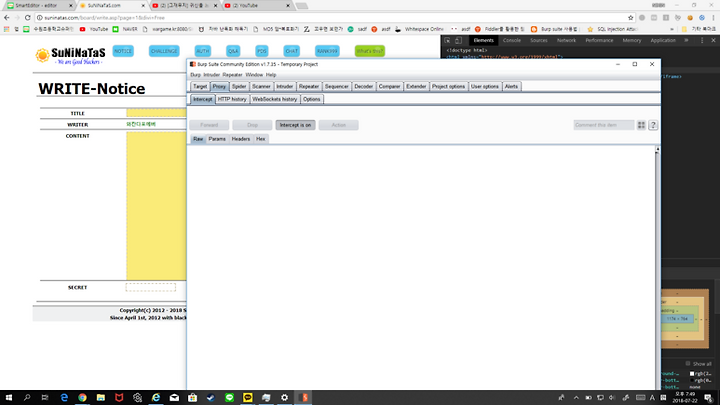Expand the hidden bookmarks overflow chevron
Viewport: 720px width, 405px height.
click(672, 29)
